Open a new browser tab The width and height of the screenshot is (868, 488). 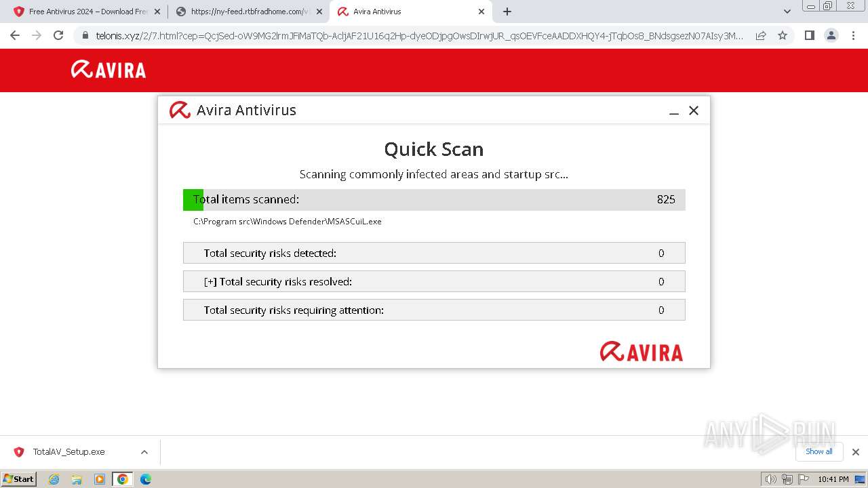coord(507,12)
